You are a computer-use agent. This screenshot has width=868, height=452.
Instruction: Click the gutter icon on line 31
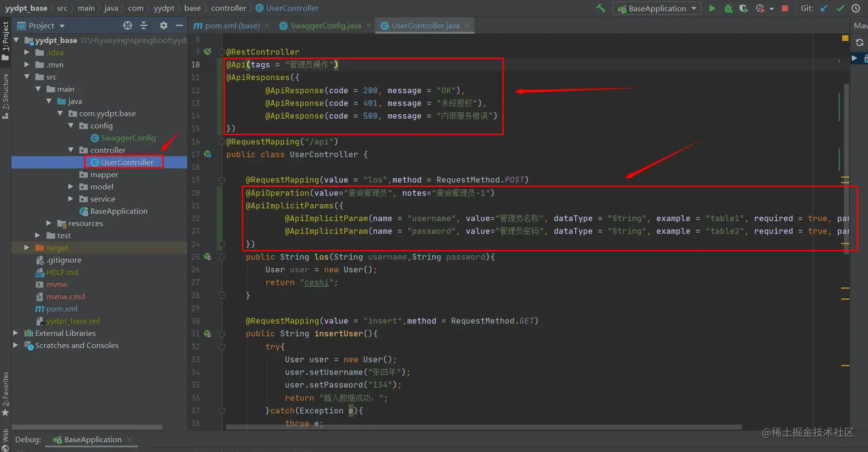(x=208, y=334)
